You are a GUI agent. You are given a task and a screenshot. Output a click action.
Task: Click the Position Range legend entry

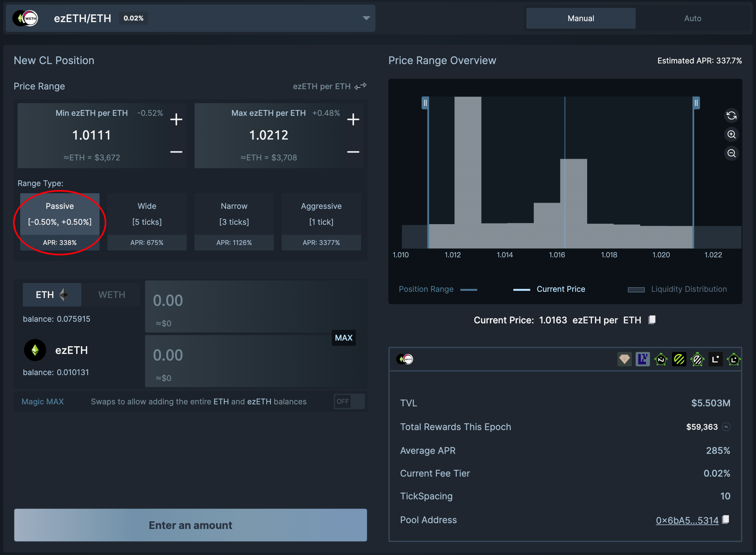[x=438, y=289]
